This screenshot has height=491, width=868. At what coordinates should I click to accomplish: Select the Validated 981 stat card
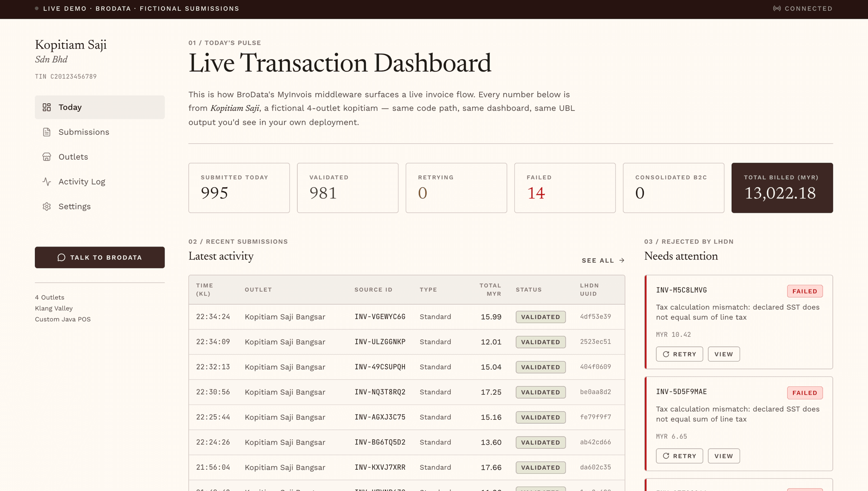click(x=348, y=188)
